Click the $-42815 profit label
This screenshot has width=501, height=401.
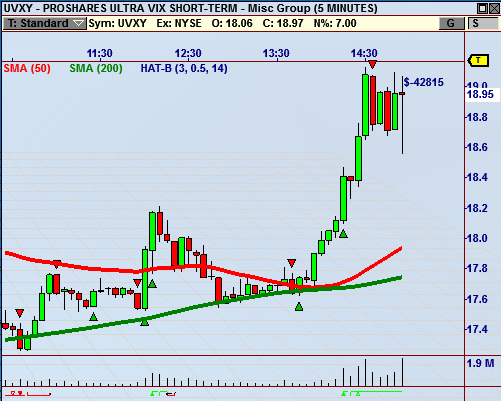click(423, 82)
